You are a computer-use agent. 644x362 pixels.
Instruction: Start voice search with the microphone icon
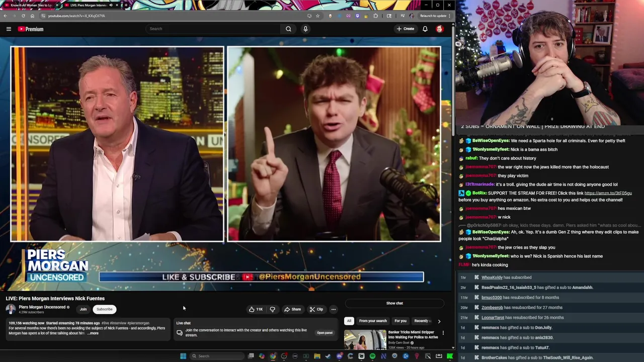pos(305,29)
